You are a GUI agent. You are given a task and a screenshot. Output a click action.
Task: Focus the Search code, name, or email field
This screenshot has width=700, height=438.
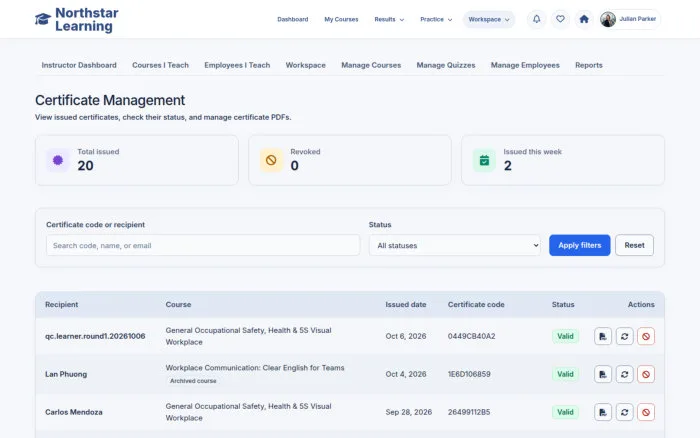(x=203, y=245)
